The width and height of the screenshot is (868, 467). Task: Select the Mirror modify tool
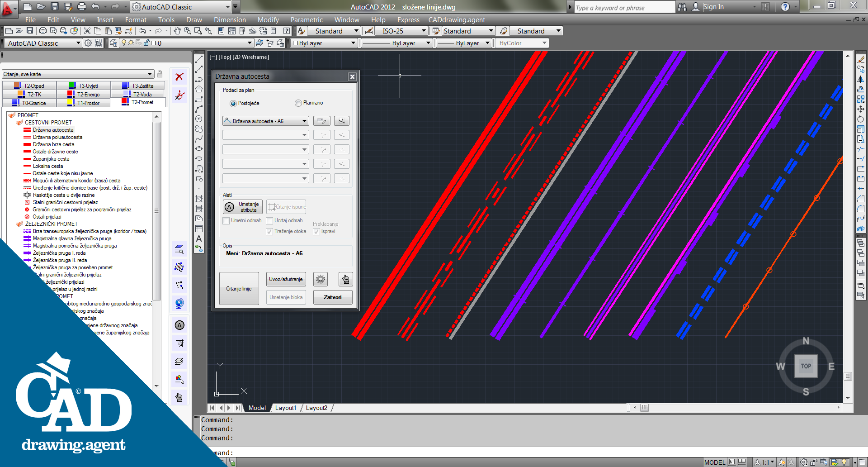(861, 79)
